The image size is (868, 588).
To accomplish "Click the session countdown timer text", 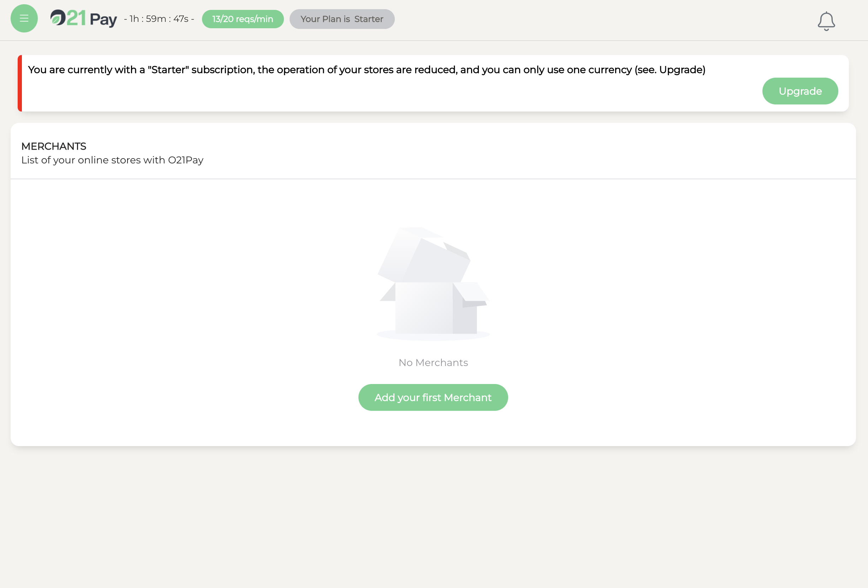I will click(x=159, y=19).
